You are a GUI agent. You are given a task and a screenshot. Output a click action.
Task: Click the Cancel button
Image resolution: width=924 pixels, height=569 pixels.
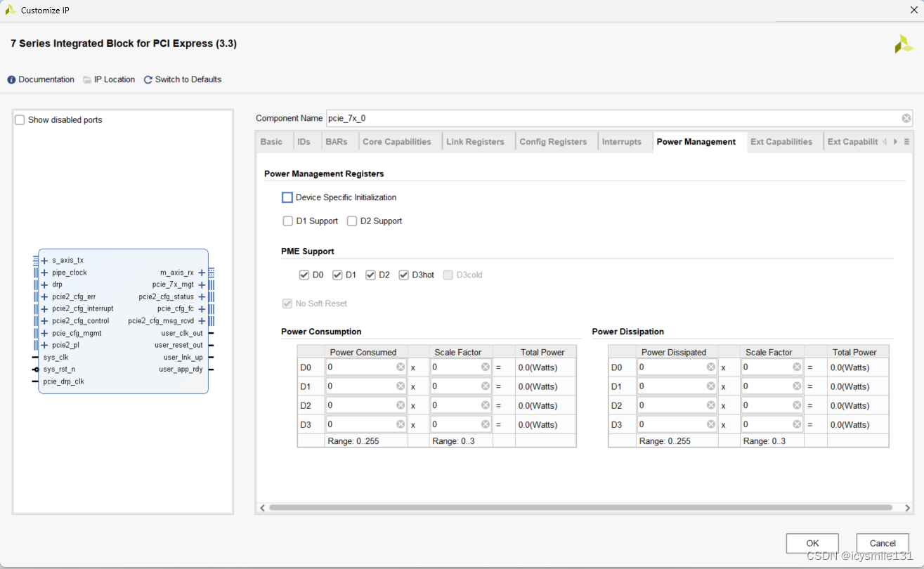(x=883, y=543)
